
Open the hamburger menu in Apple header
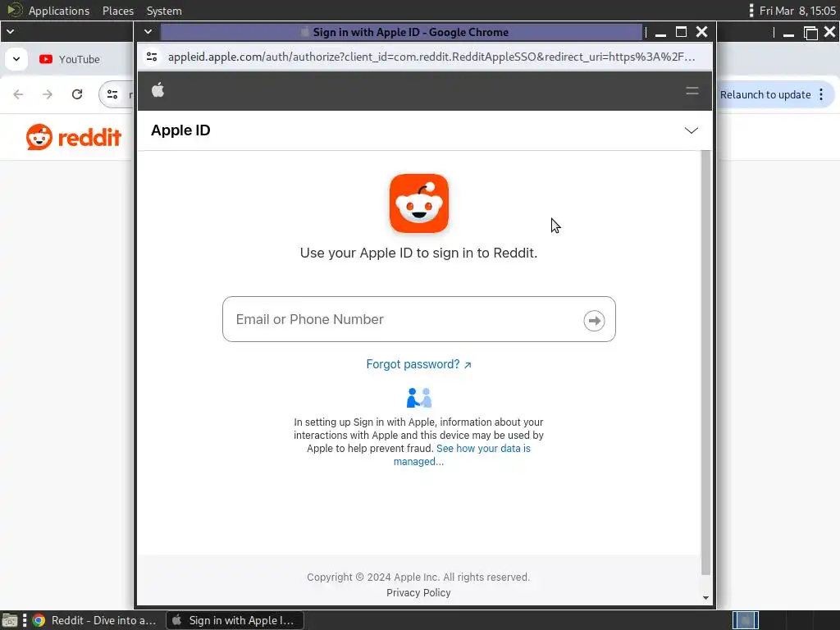(x=692, y=90)
